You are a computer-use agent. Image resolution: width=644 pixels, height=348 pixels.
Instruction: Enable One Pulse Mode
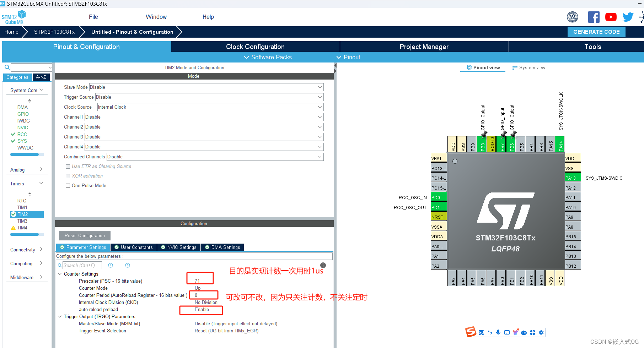68,185
